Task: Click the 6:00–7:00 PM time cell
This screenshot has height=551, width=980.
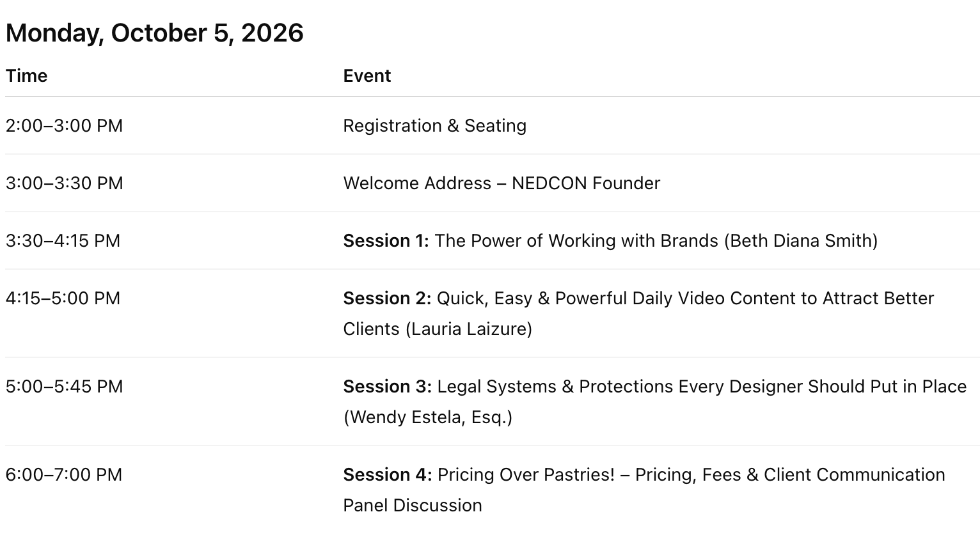Action: tap(63, 474)
